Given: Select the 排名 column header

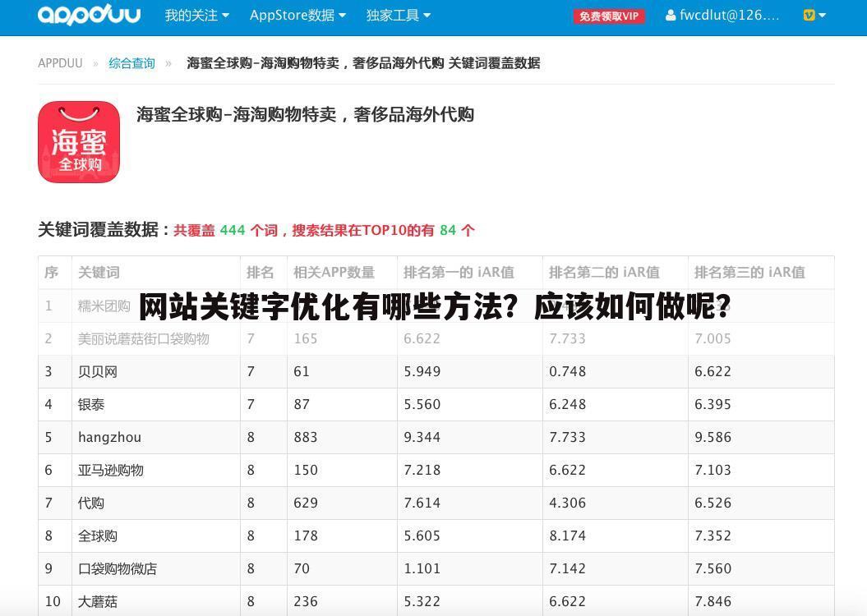Looking at the screenshot, I should (x=260, y=273).
